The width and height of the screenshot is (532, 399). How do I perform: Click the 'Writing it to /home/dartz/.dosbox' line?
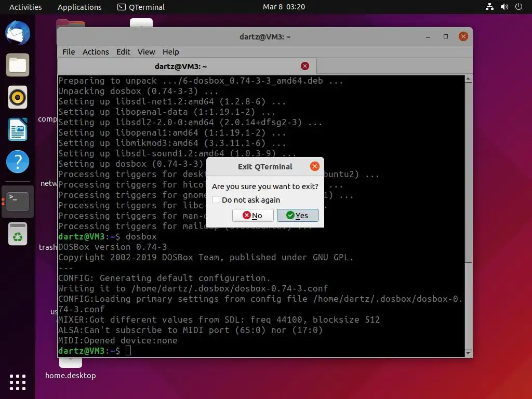coord(193,288)
